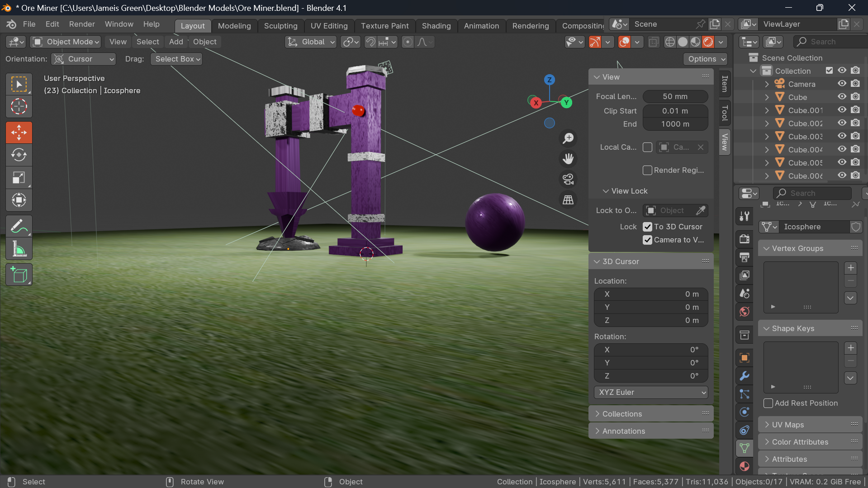
Task: Click the pan view hand icon
Action: (x=568, y=159)
